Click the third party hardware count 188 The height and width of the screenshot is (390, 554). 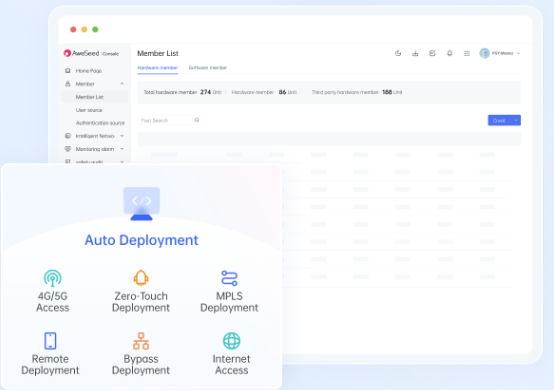tap(387, 92)
